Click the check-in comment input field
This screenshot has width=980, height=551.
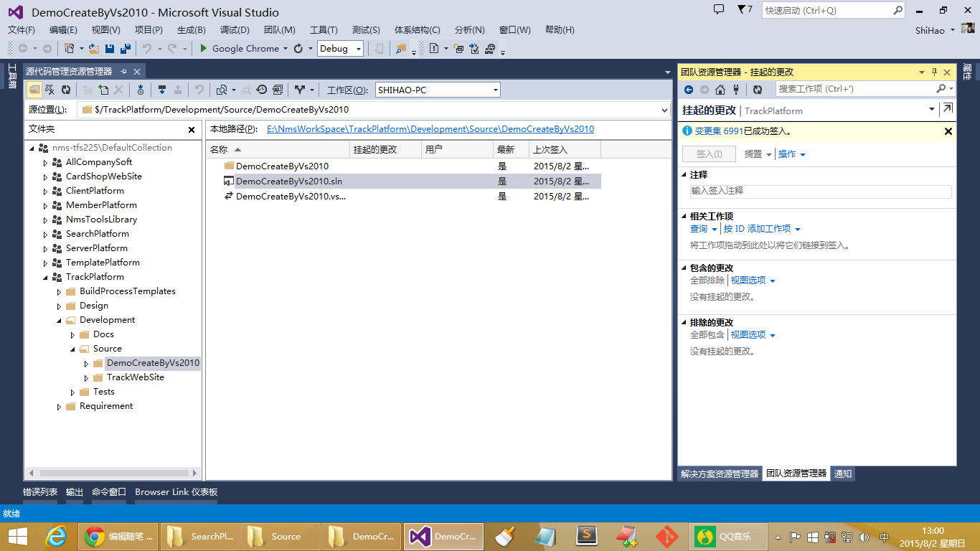[x=821, y=192]
